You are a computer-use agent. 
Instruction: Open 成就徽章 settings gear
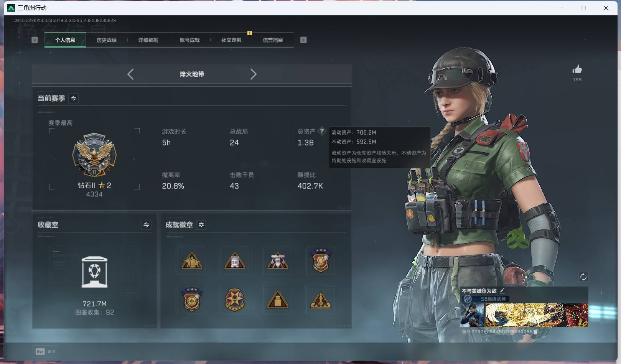click(201, 225)
